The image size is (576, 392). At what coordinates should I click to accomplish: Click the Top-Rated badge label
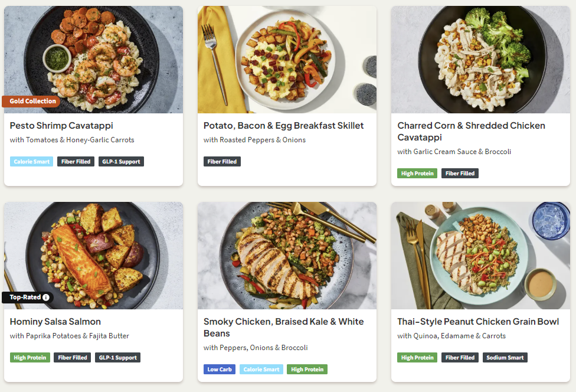25,298
